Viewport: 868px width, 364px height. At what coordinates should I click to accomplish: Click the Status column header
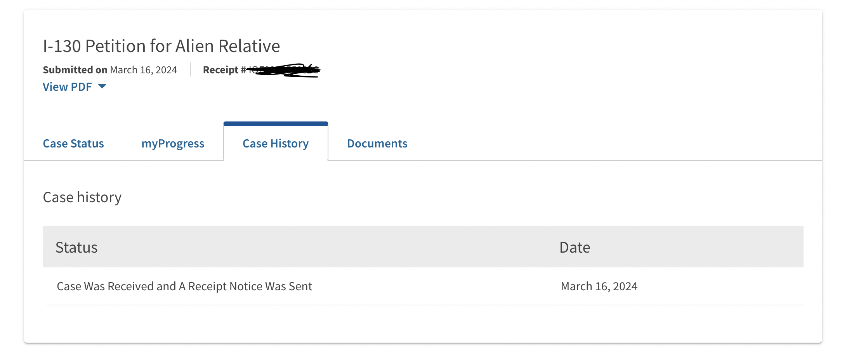[x=76, y=248]
